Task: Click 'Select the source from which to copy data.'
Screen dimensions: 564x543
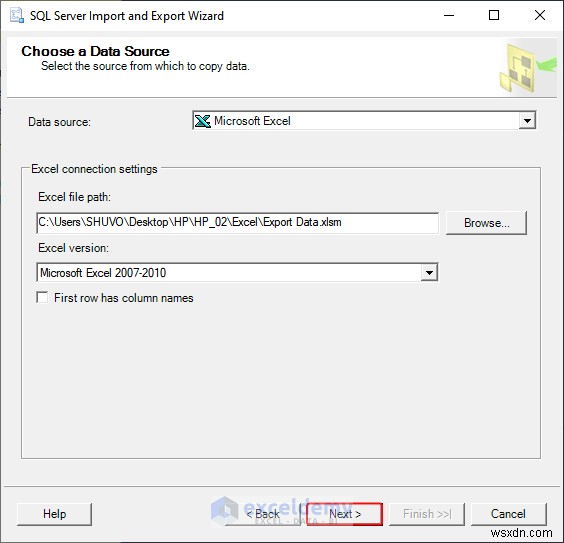Action: coord(145,66)
